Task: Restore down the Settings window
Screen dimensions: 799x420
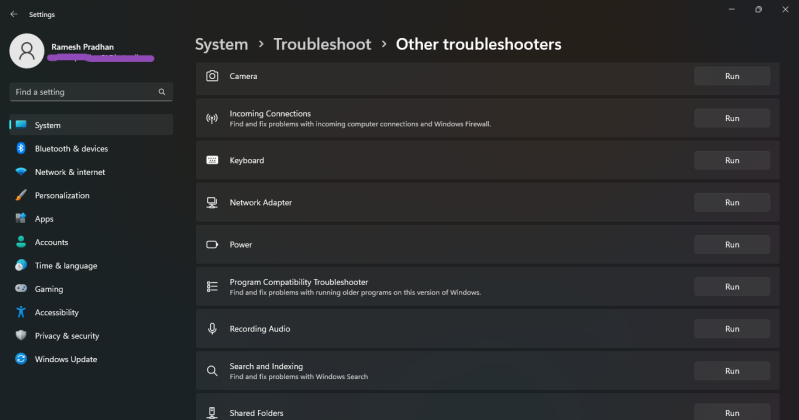Action: coord(758,9)
